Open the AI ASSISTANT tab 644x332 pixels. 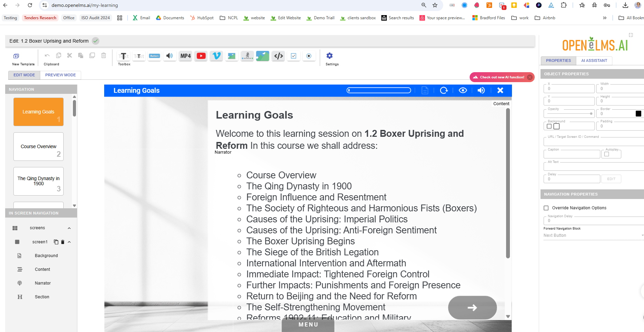tap(594, 60)
